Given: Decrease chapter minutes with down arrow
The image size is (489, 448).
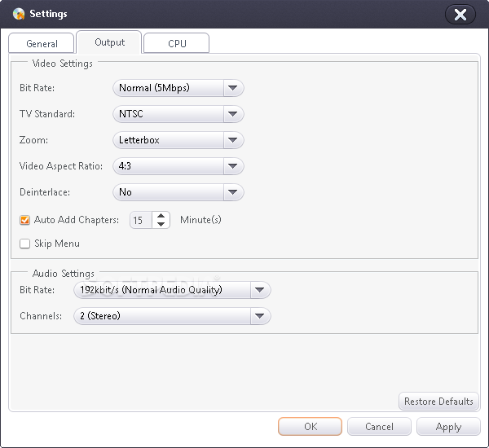Looking at the screenshot, I should pos(161,225).
